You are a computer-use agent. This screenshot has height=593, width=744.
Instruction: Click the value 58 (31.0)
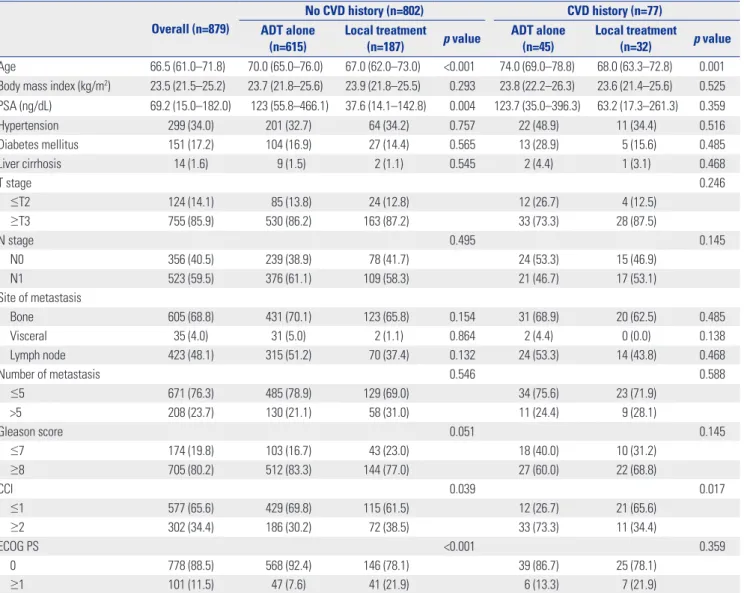[389, 412]
